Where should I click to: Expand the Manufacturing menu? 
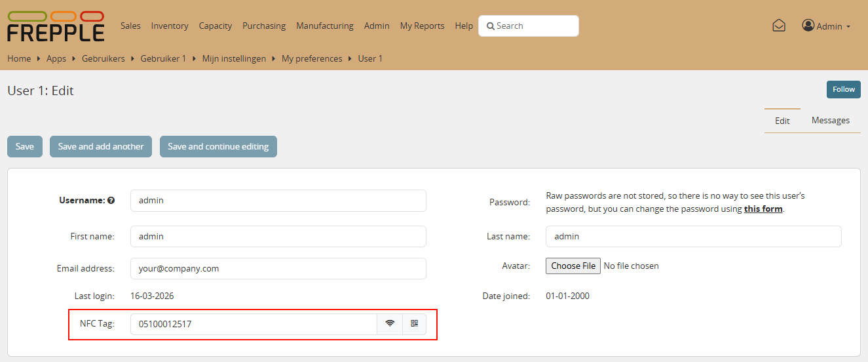324,26
